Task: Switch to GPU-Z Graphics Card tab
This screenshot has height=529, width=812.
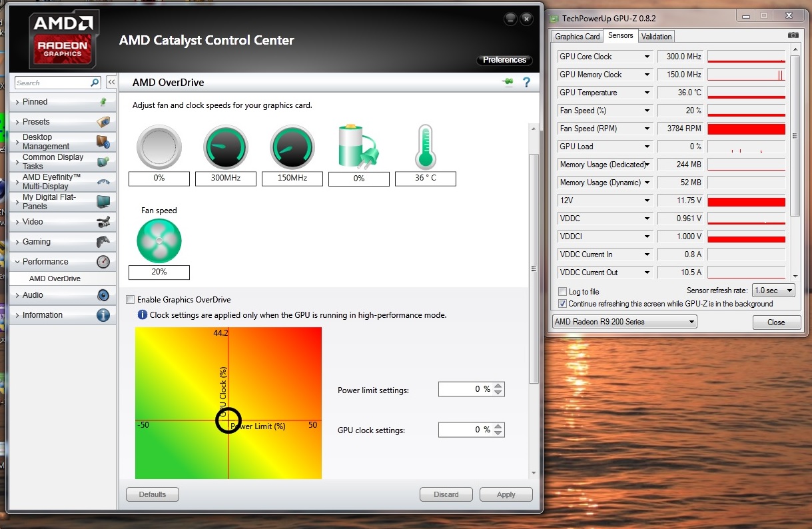Action: pyautogui.click(x=578, y=37)
